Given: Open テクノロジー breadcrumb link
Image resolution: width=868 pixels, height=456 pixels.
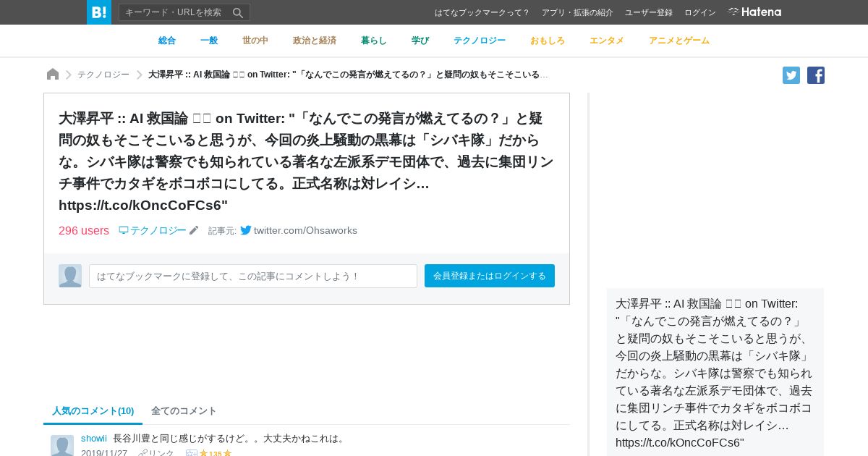Looking at the screenshot, I should click(103, 75).
